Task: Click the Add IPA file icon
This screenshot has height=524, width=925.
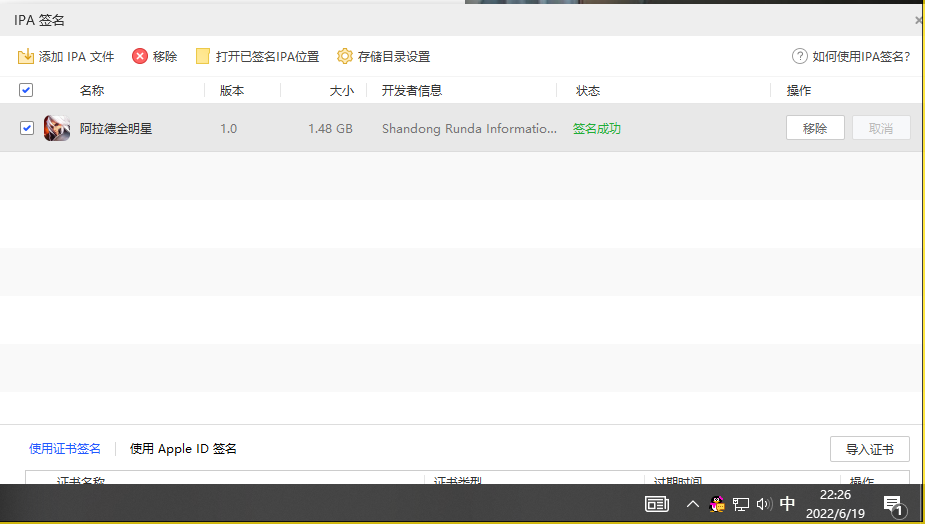Action: (26, 56)
